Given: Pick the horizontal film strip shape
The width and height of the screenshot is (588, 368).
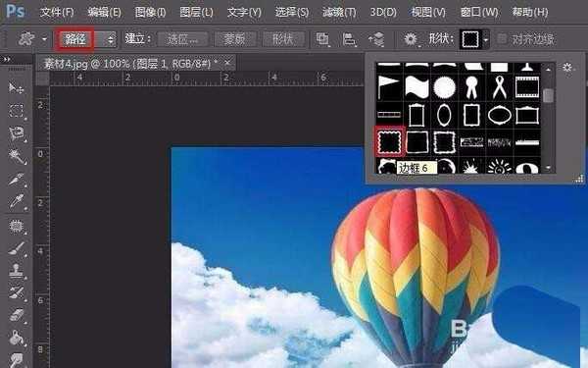Looking at the screenshot, I should point(389,115).
